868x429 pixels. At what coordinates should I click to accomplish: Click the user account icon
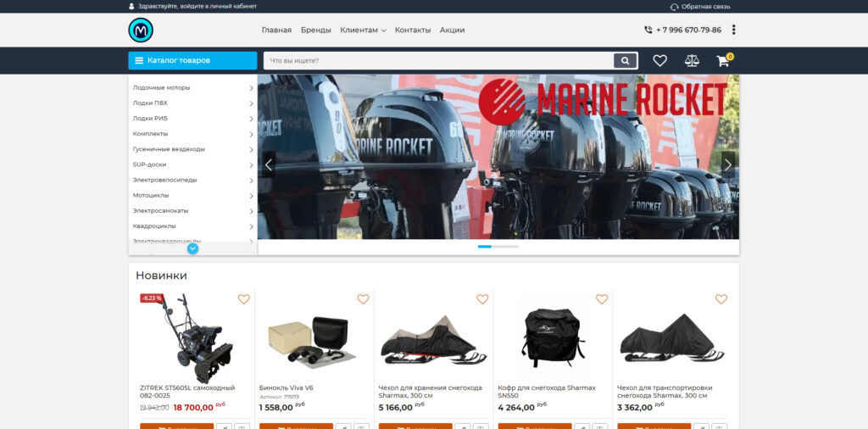point(131,7)
